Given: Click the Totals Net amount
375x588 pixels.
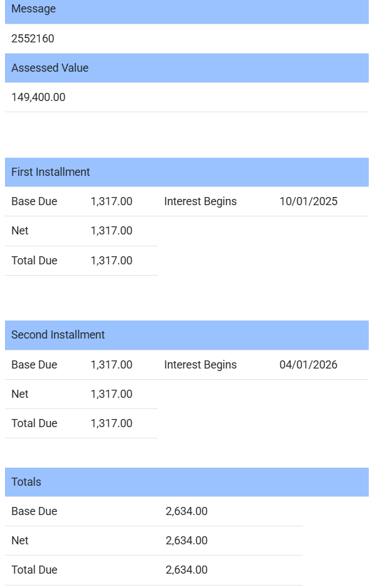Looking at the screenshot, I should 187,541.
